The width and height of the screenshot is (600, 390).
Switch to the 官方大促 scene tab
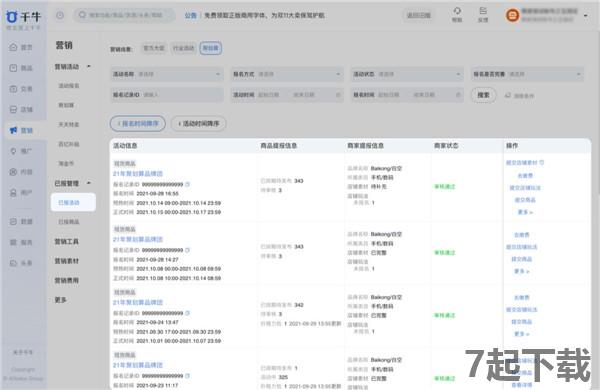(x=154, y=48)
